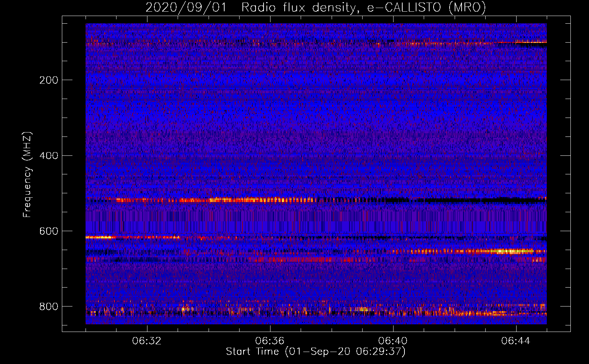
Task: Click the bright yellow streak near 615 MHz
Action: coord(101,237)
